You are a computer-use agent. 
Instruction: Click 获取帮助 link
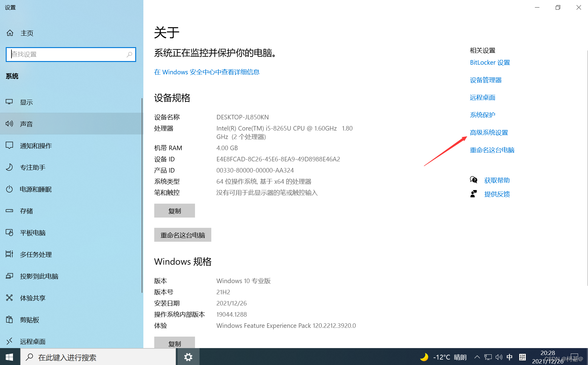(497, 180)
